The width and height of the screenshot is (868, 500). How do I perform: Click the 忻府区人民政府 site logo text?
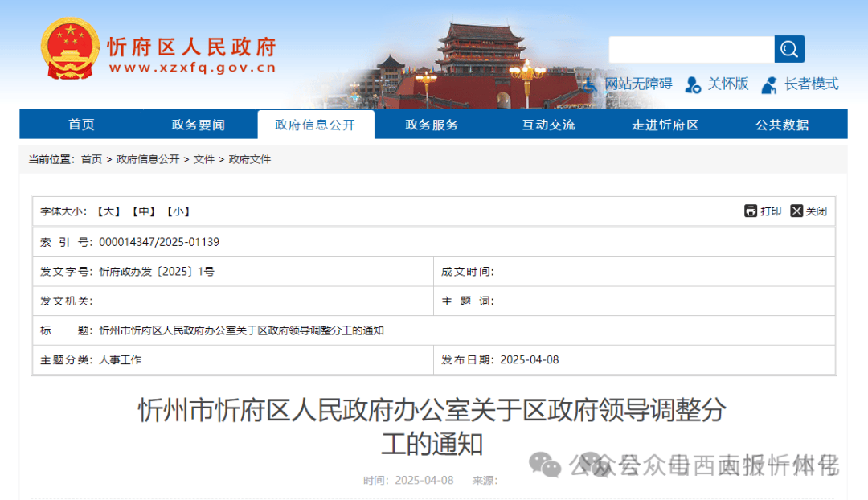point(190,47)
